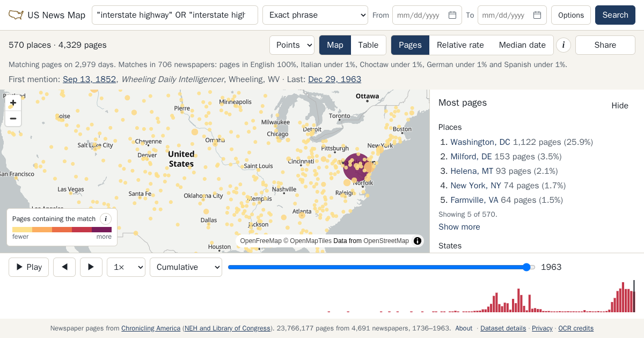The height and width of the screenshot is (338, 644).
Task: Select the Pages metric
Action: [x=410, y=45]
